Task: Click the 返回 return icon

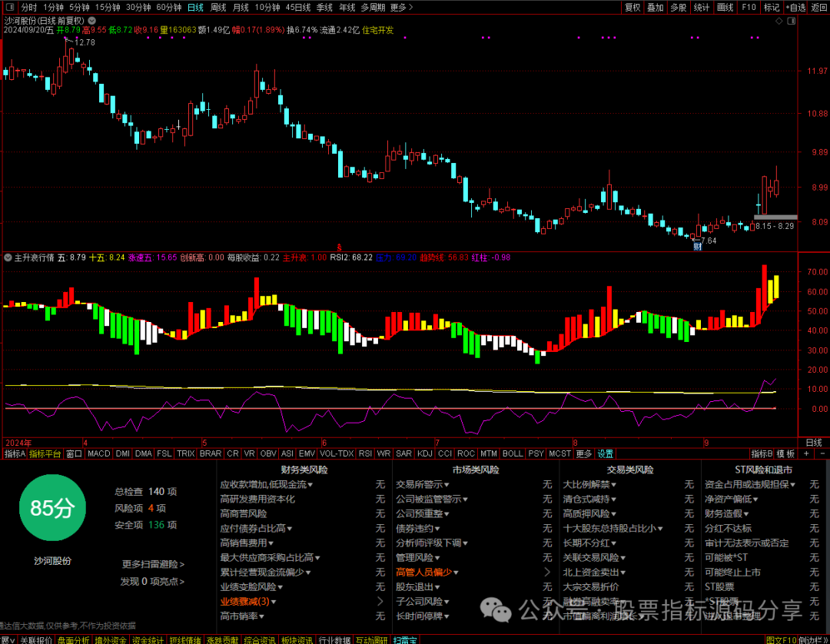Action: point(817,7)
